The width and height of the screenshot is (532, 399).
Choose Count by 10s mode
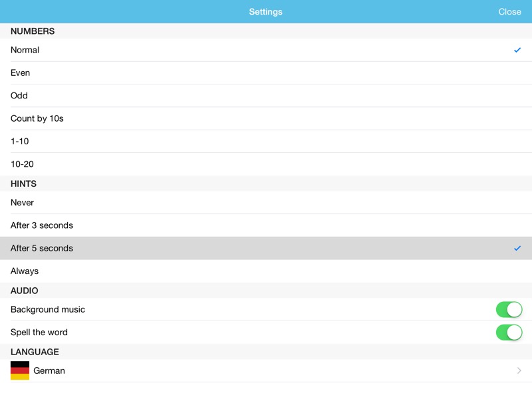[x=37, y=118]
